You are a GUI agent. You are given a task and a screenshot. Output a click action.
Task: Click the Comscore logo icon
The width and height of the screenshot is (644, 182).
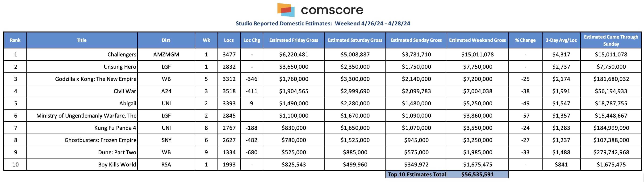286,10
